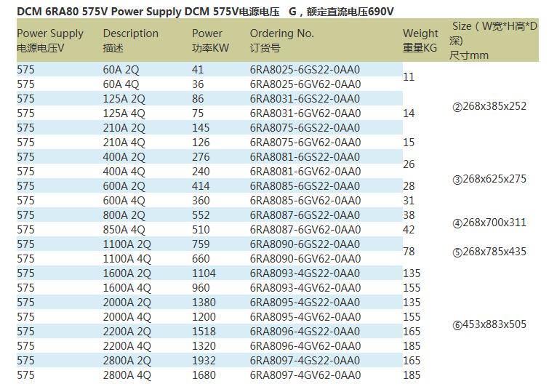The height and width of the screenshot is (392, 557).
Task: Select ordering number 6RA8031-6GV62-0AA0
Action: point(305,113)
